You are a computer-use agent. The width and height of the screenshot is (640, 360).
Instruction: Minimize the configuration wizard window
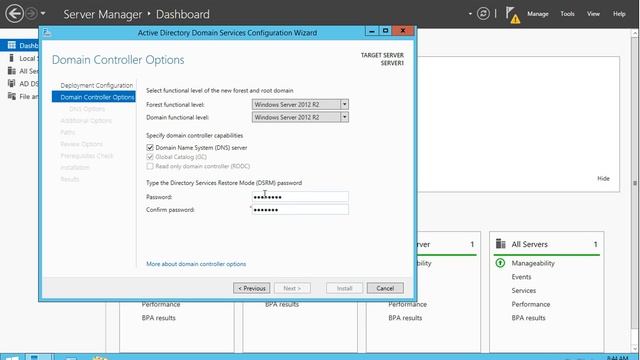click(x=371, y=31)
